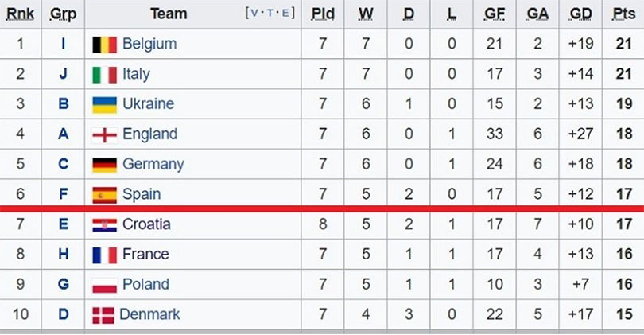The image size is (644, 335).
Task: Open the Belgium team link
Action: click(x=149, y=44)
